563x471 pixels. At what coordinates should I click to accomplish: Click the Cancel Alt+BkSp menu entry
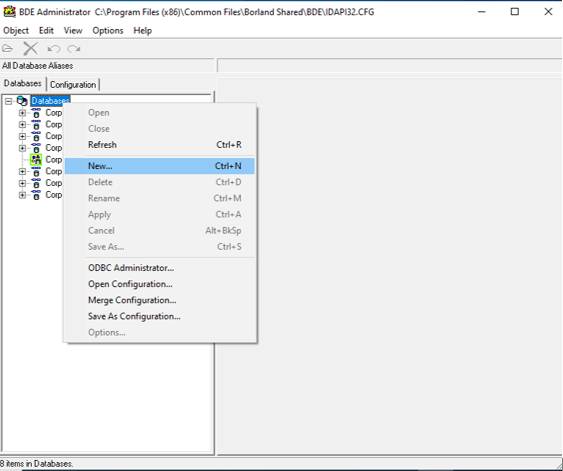click(160, 230)
